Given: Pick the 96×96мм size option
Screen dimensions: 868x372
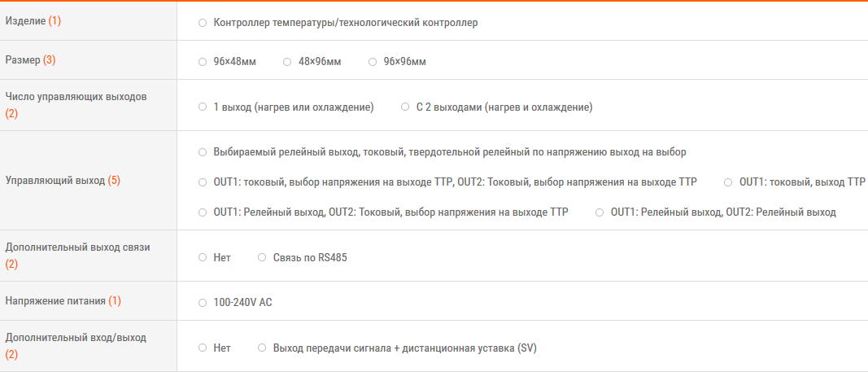Looking at the screenshot, I should [x=373, y=62].
